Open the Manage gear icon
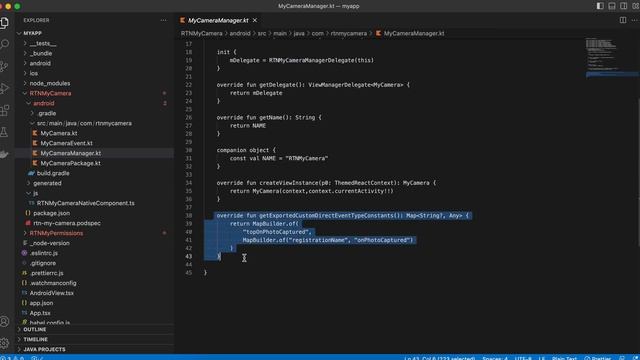Image resolution: width=640 pixels, height=360 pixels. pos(4,343)
